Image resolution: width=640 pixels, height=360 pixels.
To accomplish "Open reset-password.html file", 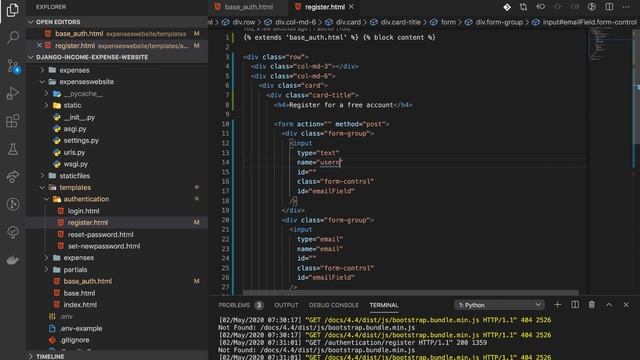I will pyautogui.click(x=100, y=234).
